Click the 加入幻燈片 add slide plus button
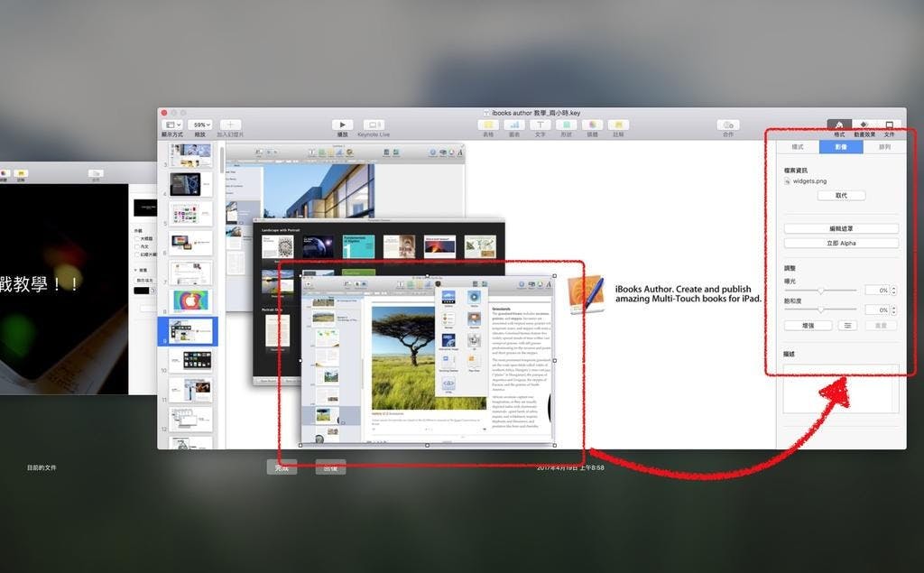The height and width of the screenshot is (573, 924). click(230, 125)
